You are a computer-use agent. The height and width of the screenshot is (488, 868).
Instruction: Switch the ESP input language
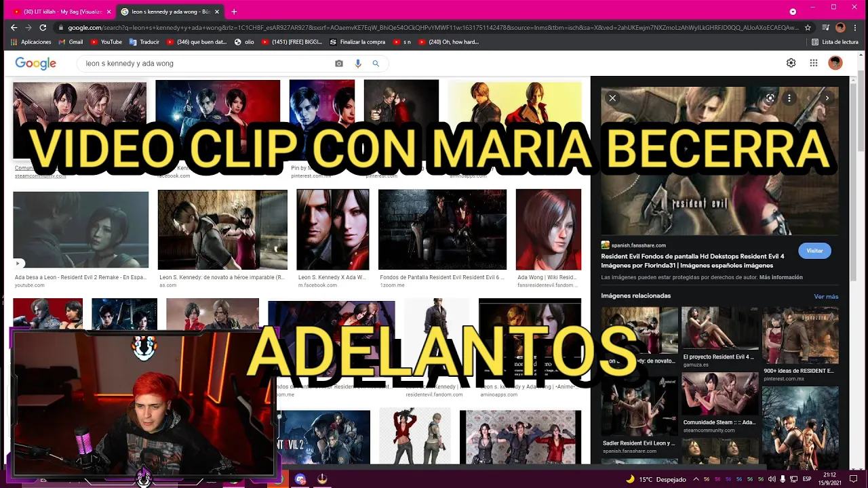coord(807,479)
